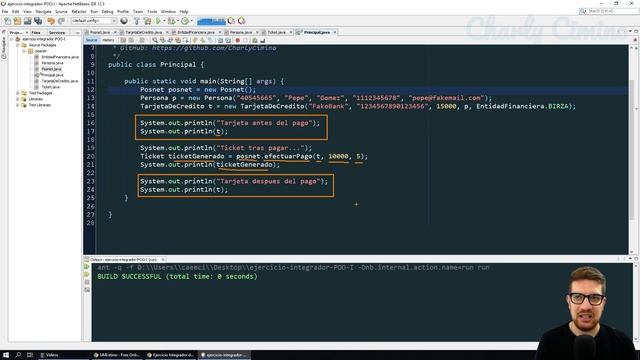640x360 pixels.
Task: Click the Redo toolbar icon
Action: click(x=61, y=21)
